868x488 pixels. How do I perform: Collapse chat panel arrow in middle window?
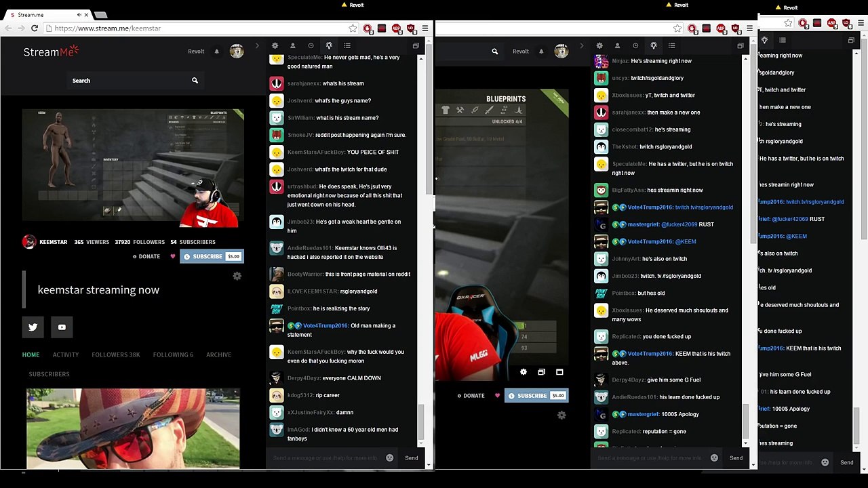tap(581, 45)
